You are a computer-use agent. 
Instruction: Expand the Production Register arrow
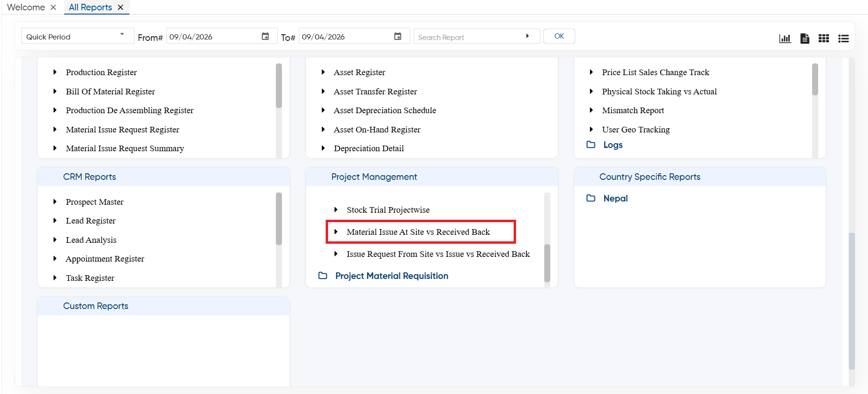click(x=55, y=72)
